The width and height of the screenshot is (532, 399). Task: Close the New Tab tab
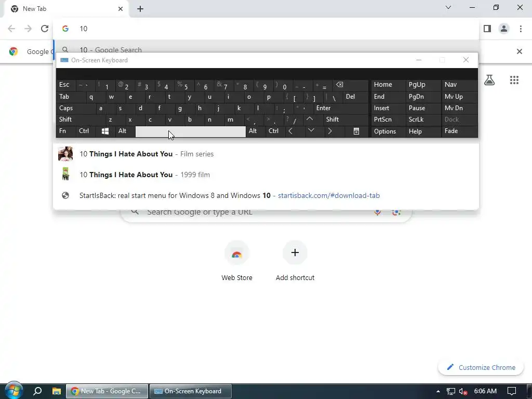(x=121, y=9)
